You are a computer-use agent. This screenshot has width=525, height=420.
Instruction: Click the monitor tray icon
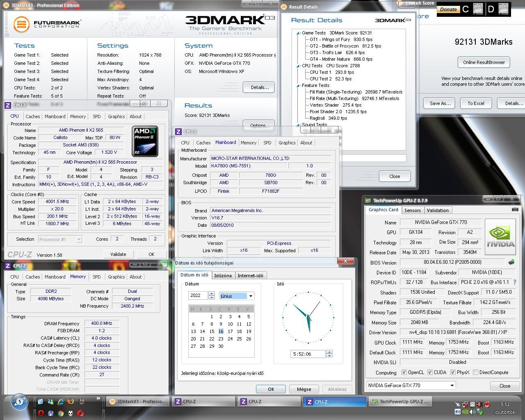pos(472,404)
